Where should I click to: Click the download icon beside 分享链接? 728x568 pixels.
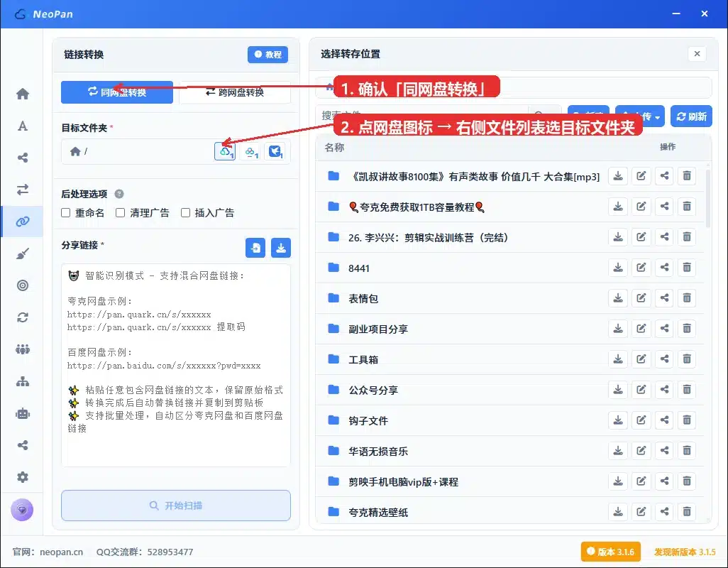[x=281, y=248]
